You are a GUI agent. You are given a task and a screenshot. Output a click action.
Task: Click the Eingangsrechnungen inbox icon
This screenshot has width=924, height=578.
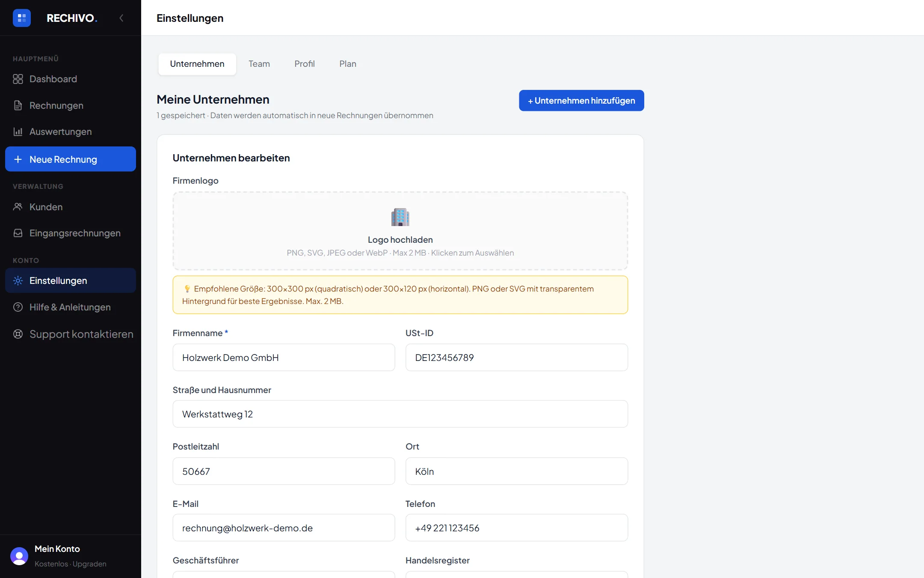18,233
